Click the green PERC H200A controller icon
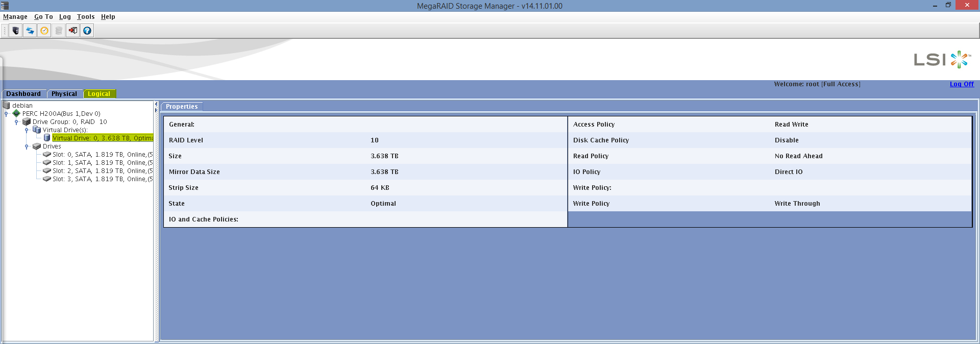 [x=16, y=113]
